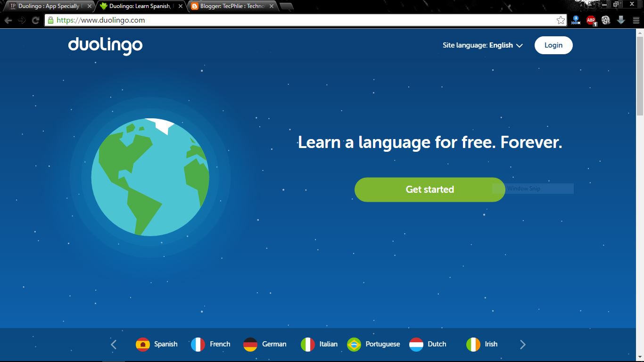Close the Blogger TecPhlie tab
Image resolution: width=644 pixels, height=362 pixels.
[x=272, y=6]
